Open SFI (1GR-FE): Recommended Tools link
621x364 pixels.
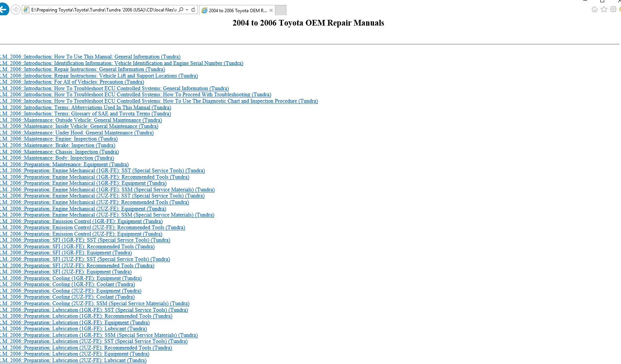pyautogui.click(x=77, y=247)
